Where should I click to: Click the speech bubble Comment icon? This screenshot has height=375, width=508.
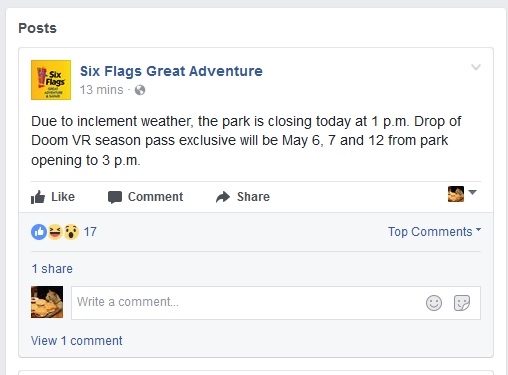tap(115, 197)
